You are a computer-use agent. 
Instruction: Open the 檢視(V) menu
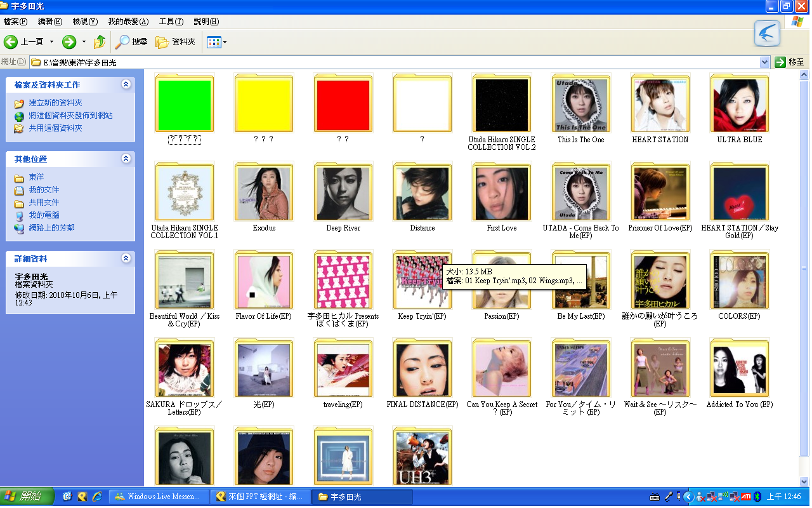(x=85, y=22)
